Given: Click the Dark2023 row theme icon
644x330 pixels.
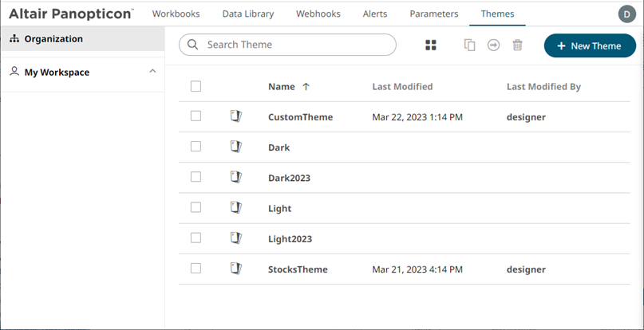Looking at the screenshot, I should click(x=235, y=177).
